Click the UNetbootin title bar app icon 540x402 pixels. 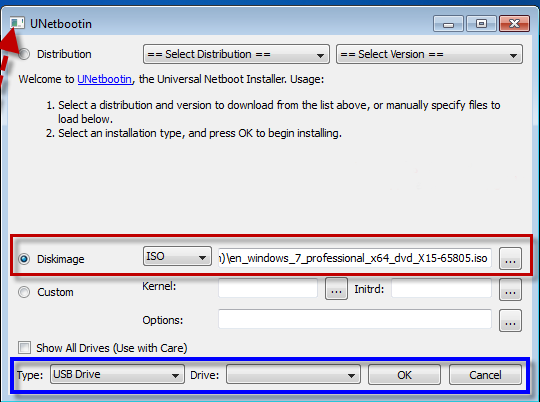point(17,23)
